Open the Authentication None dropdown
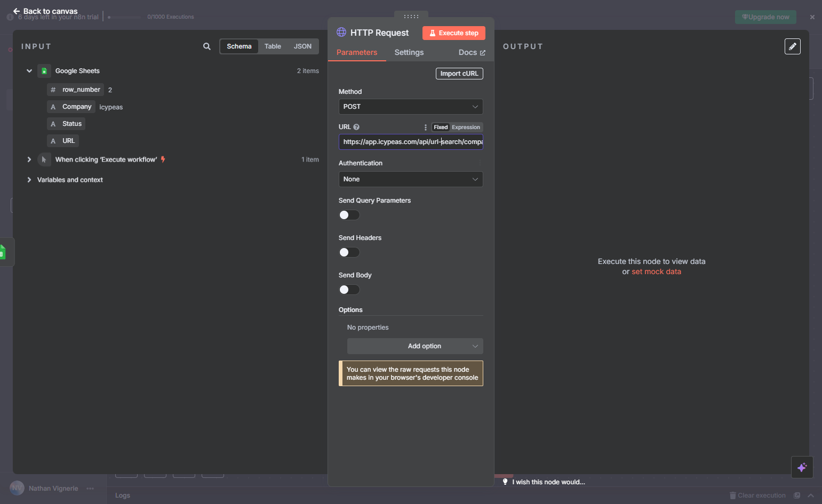This screenshot has height=504, width=822. pos(411,179)
